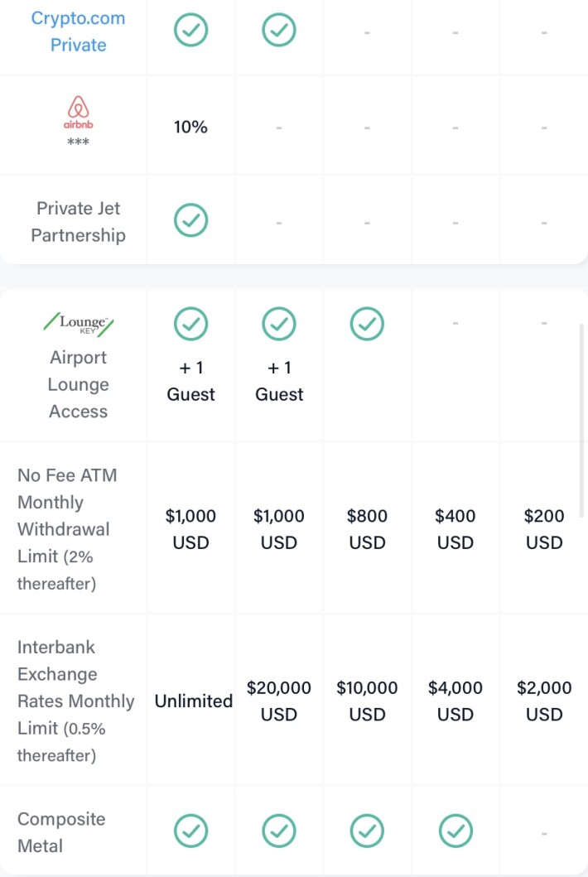Select the $800 USD ATM limit cell
Screen dimensions: 588x877
367,529
